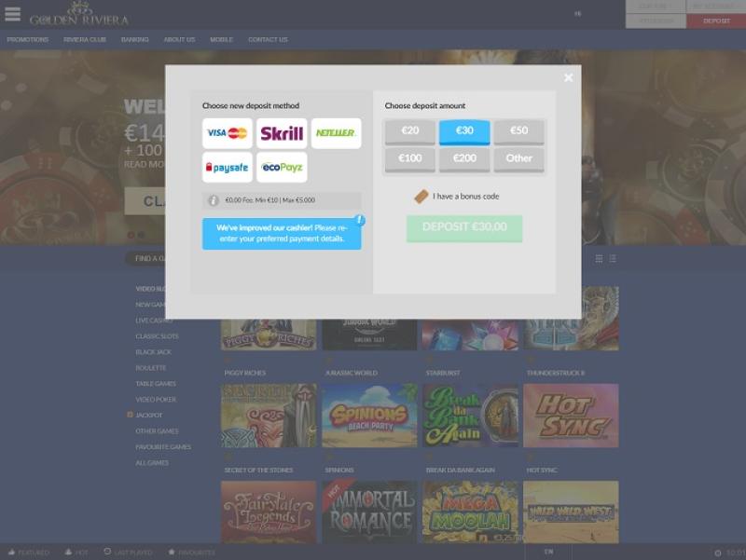Screen dimensions: 746x560
Task: Go to Banking in navigation bar
Action: click(x=134, y=40)
